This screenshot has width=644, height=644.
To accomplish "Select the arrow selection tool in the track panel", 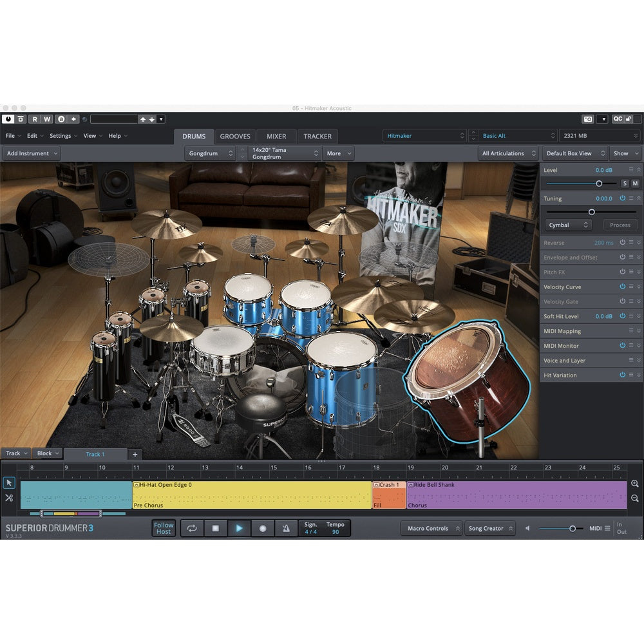I will click(9, 482).
